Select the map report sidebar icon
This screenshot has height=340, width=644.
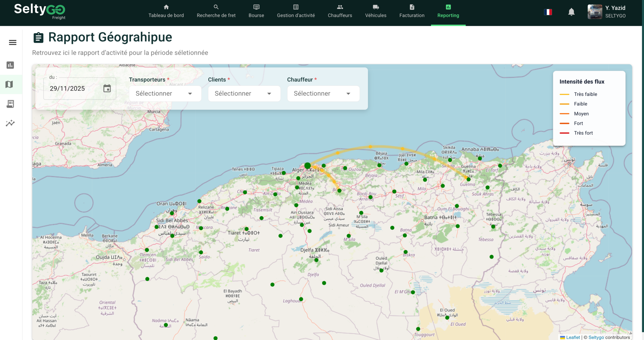(x=9, y=84)
